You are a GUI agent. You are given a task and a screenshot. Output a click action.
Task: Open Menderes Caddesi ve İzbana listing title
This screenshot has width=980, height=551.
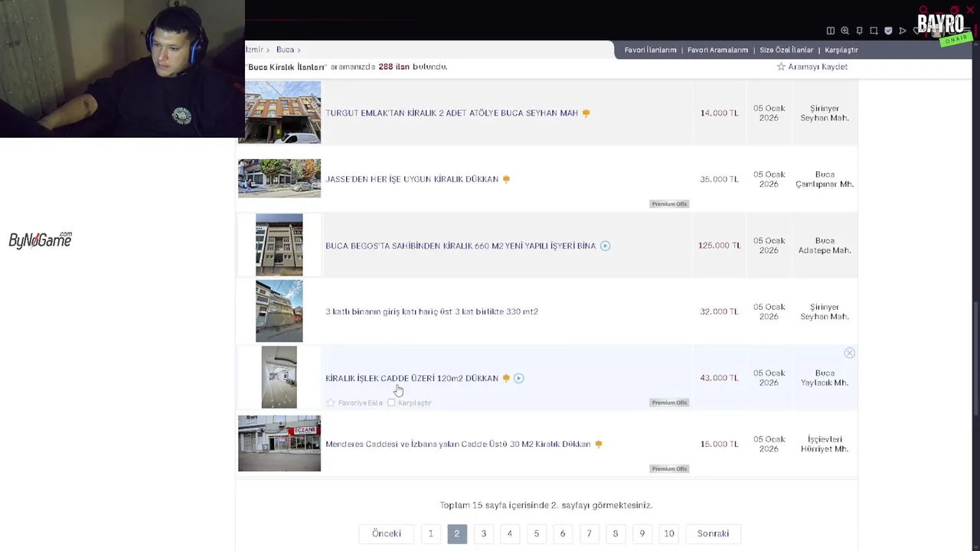[x=458, y=444]
